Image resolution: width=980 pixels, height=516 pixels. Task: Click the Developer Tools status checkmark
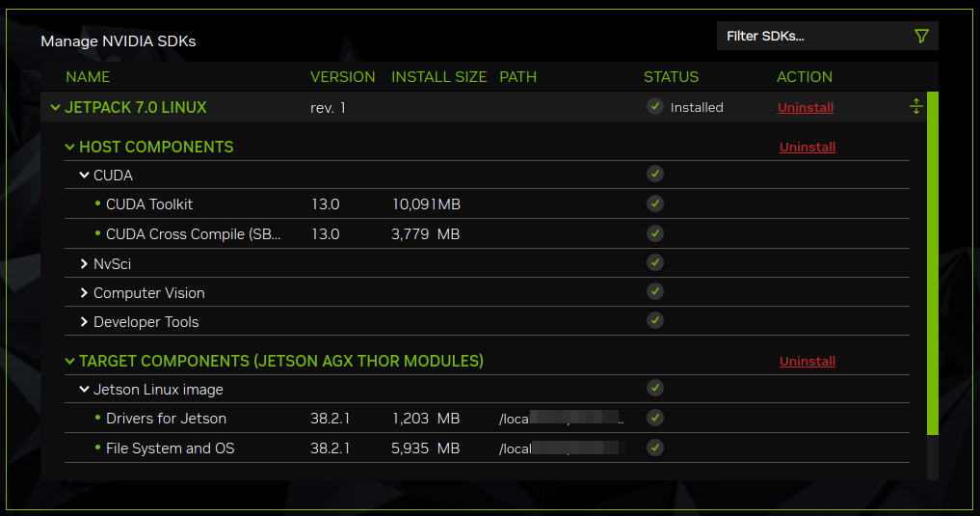coord(655,320)
